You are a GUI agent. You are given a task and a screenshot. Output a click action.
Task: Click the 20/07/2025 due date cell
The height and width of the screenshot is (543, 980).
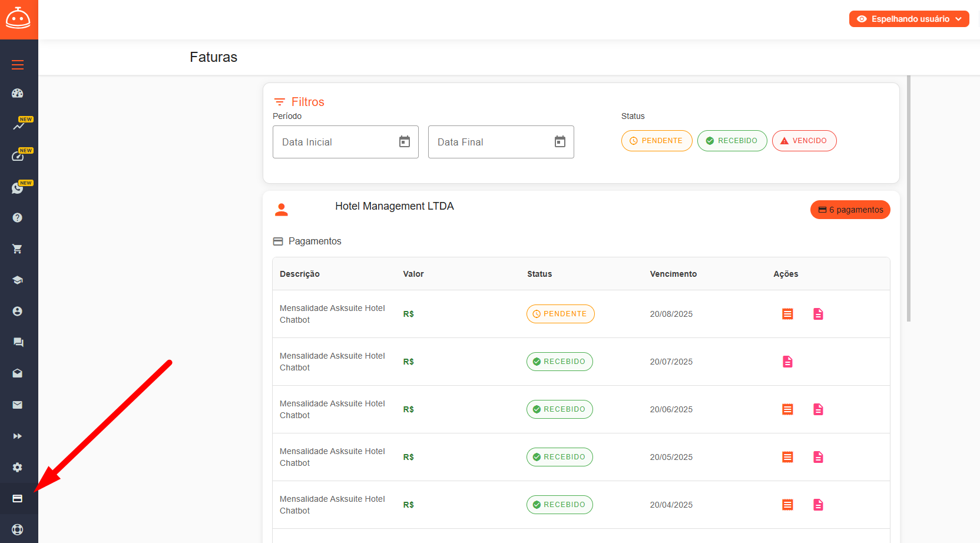tap(671, 362)
